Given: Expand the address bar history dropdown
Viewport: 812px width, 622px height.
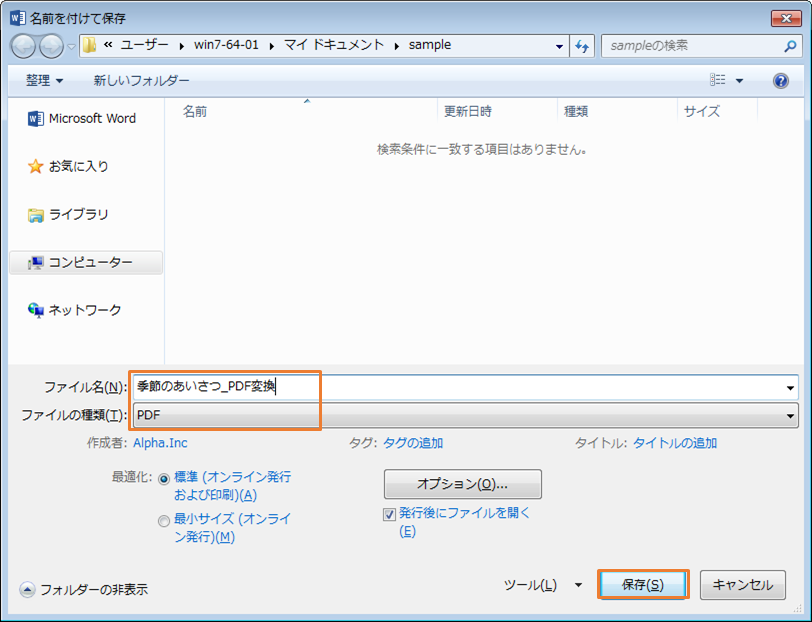Looking at the screenshot, I should (x=559, y=46).
